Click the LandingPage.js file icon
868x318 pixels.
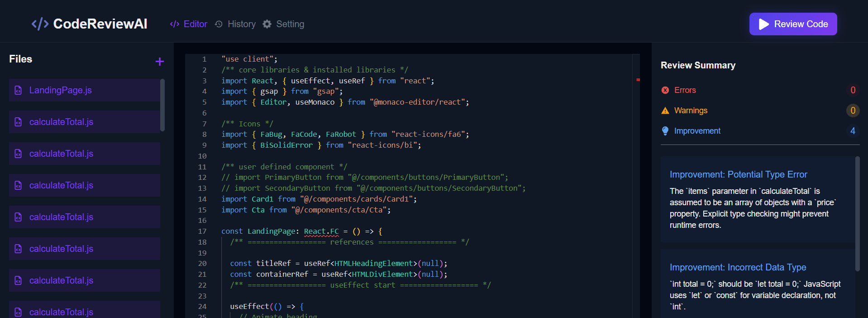pos(18,90)
